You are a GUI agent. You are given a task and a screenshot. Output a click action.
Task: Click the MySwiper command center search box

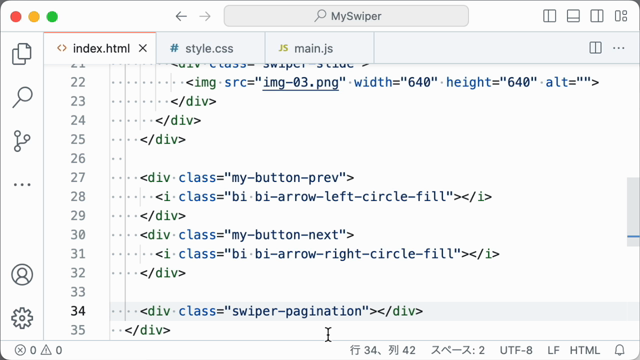coord(346,16)
